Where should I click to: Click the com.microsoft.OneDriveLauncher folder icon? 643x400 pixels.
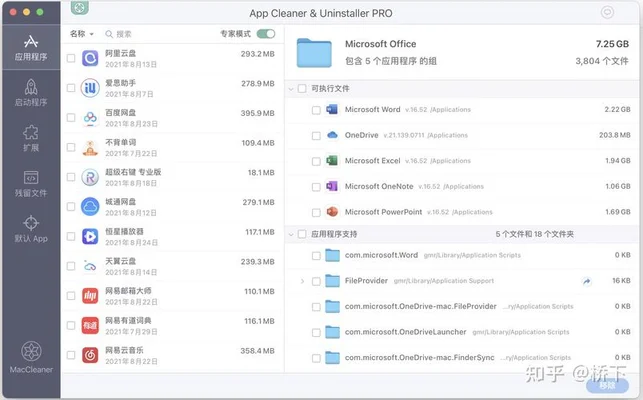coord(332,332)
